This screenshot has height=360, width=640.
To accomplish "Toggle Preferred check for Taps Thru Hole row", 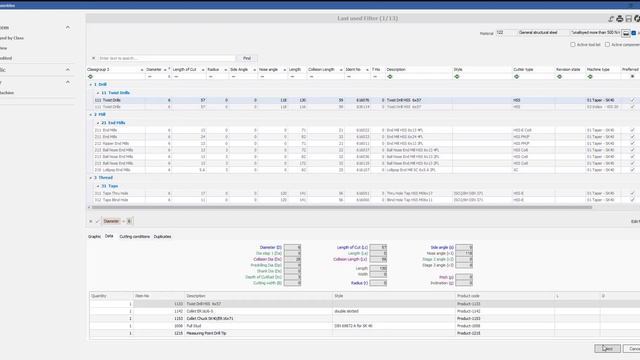I will pos(632,193).
